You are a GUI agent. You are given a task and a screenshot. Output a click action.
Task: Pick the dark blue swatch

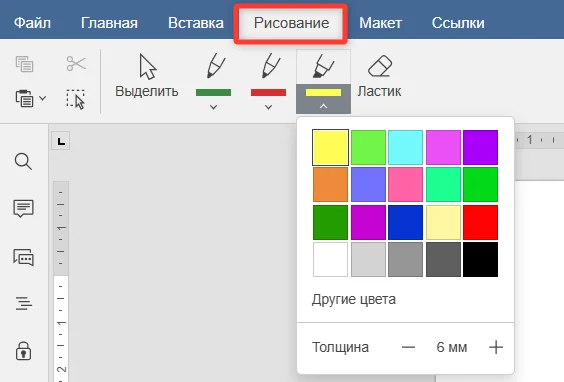405,222
